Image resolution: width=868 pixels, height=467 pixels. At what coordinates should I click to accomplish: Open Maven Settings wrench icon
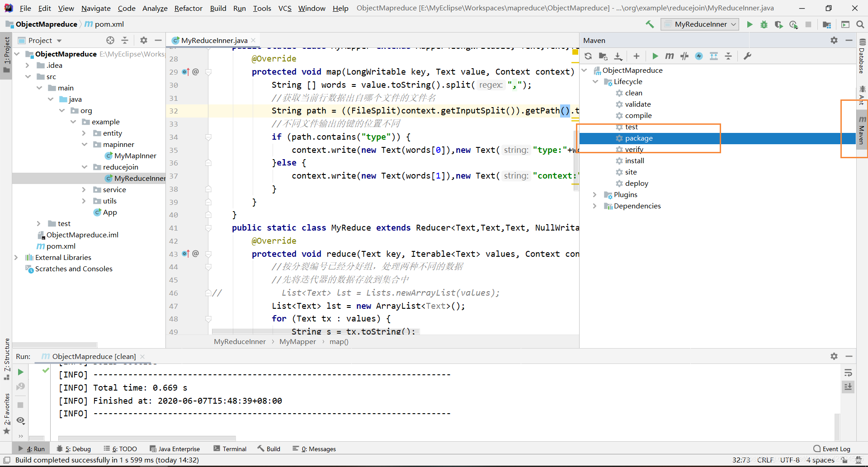[x=747, y=56]
